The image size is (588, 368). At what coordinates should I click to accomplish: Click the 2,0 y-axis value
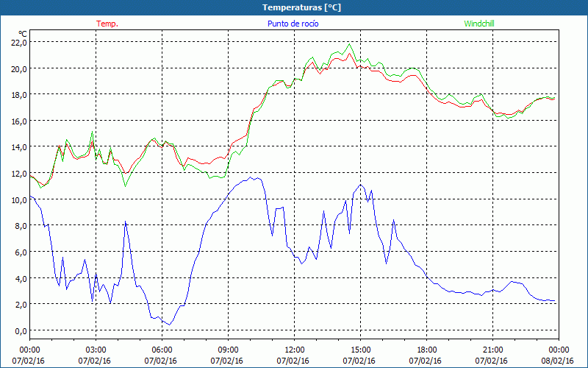pos(21,305)
